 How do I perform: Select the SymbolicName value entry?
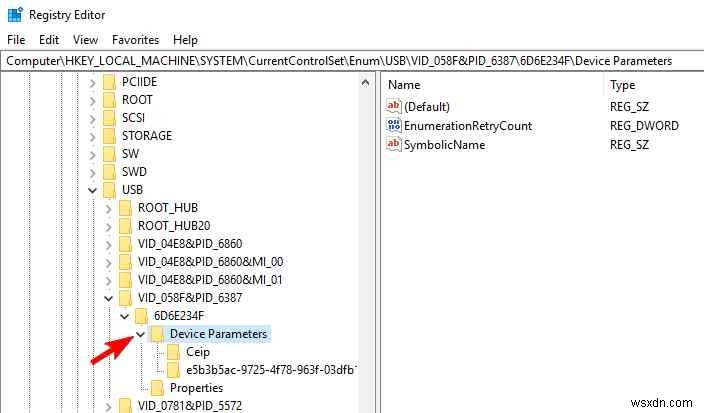click(x=444, y=145)
